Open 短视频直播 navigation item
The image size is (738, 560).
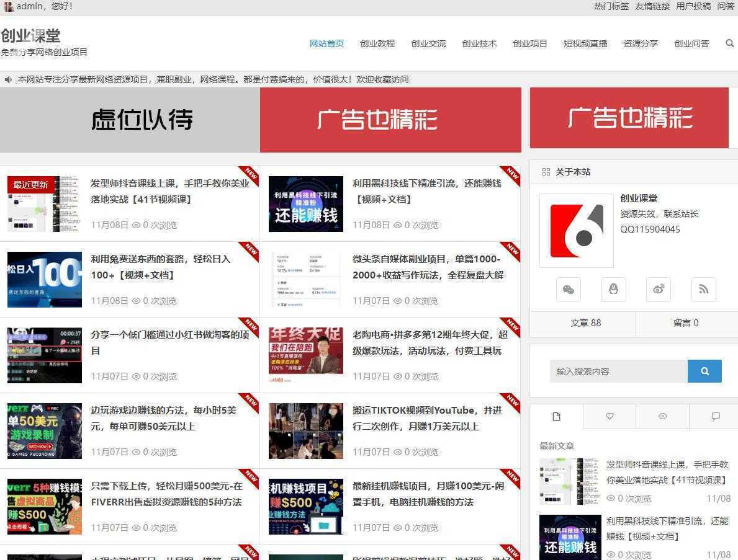(x=585, y=43)
